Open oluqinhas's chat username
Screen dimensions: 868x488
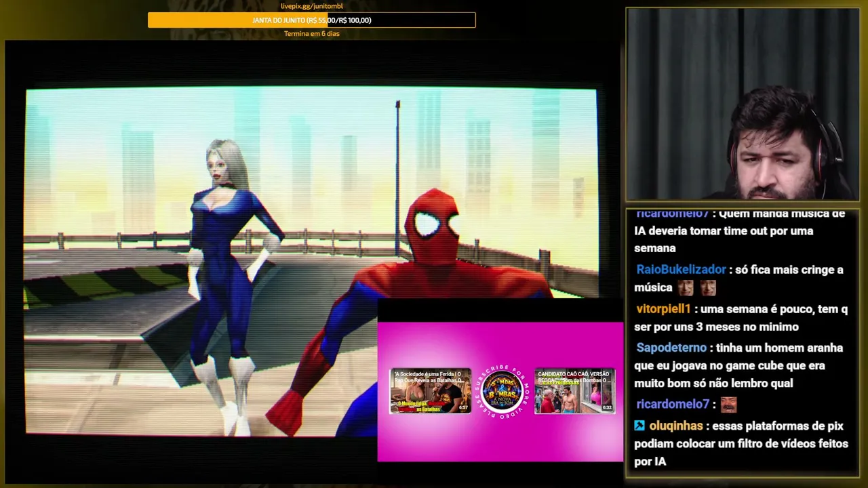click(x=676, y=426)
